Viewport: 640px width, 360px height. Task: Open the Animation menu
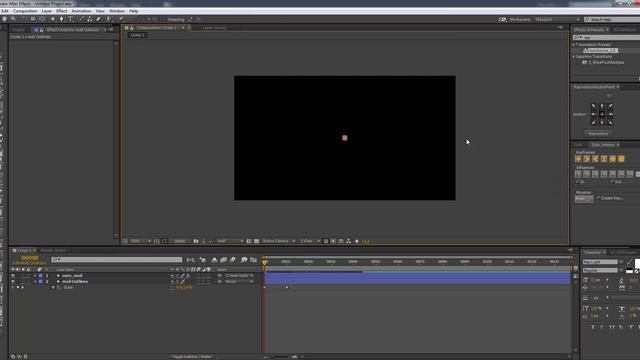[x=81, y=11]
